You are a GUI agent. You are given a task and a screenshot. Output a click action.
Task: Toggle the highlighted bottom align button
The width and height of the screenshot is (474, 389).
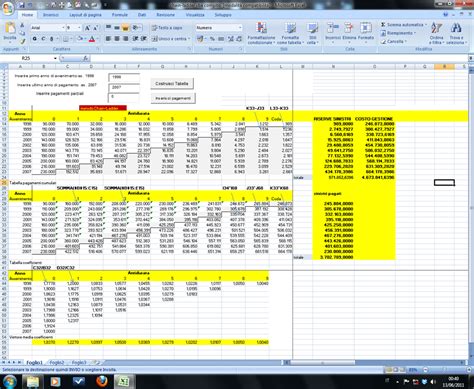point(125,28)
